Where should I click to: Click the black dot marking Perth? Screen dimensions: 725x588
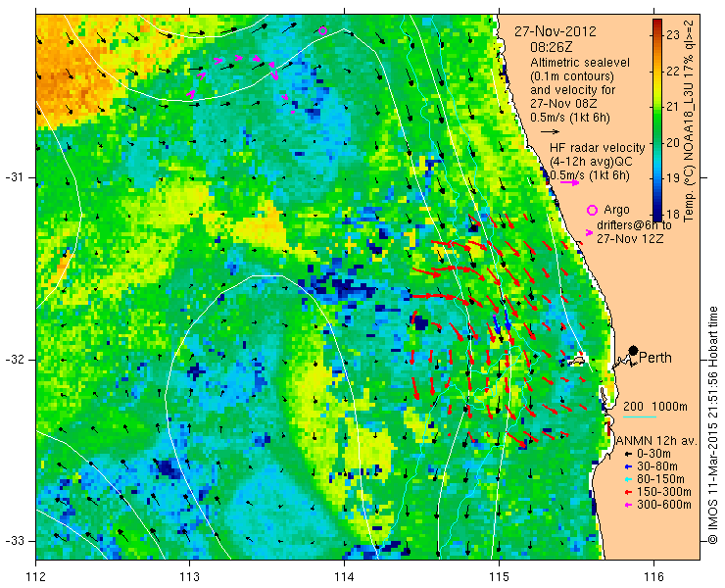tap(633, 351)
